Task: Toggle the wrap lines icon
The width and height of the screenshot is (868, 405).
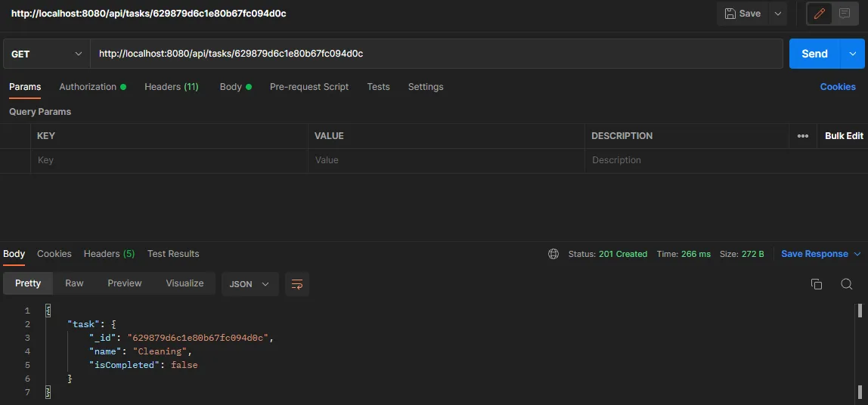Action: (297, 284)
